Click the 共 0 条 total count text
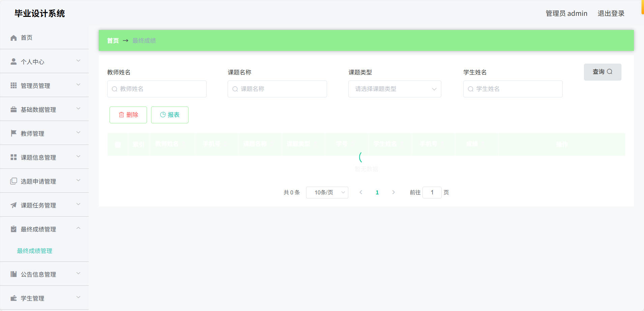This screenshot has height=311, width=644. click(292, 192)
